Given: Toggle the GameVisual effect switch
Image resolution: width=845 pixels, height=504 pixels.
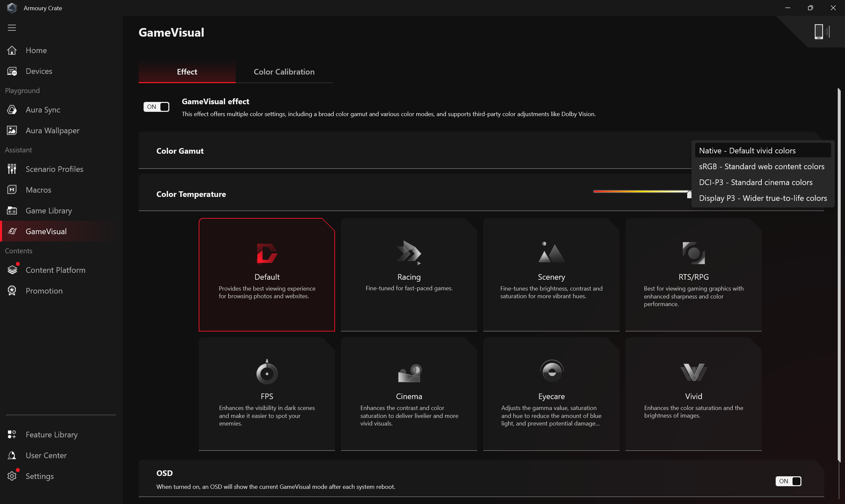Looking at the screenshot, I should click(156, 107).
